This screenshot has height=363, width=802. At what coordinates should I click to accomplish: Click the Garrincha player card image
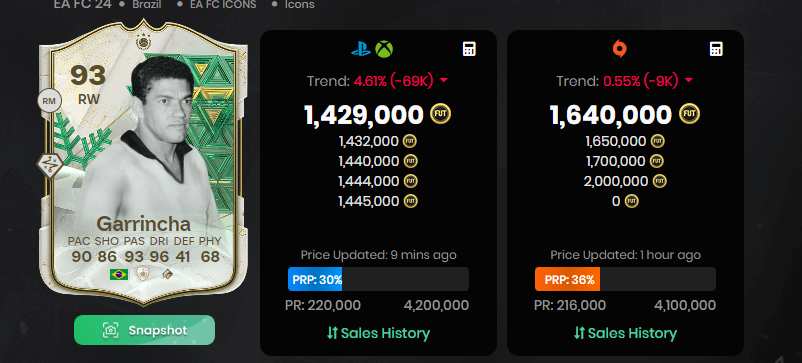[143, 163]
